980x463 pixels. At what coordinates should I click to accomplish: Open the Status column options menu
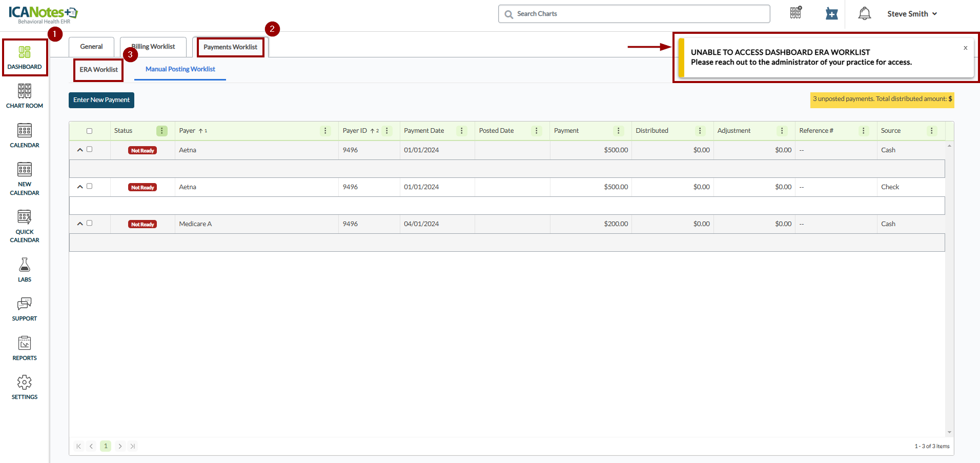162,131
